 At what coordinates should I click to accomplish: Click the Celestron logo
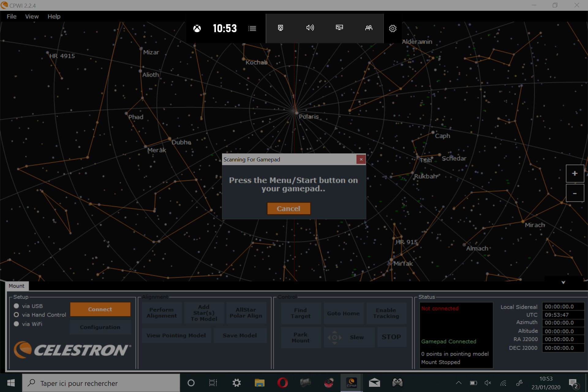[72, 350]
